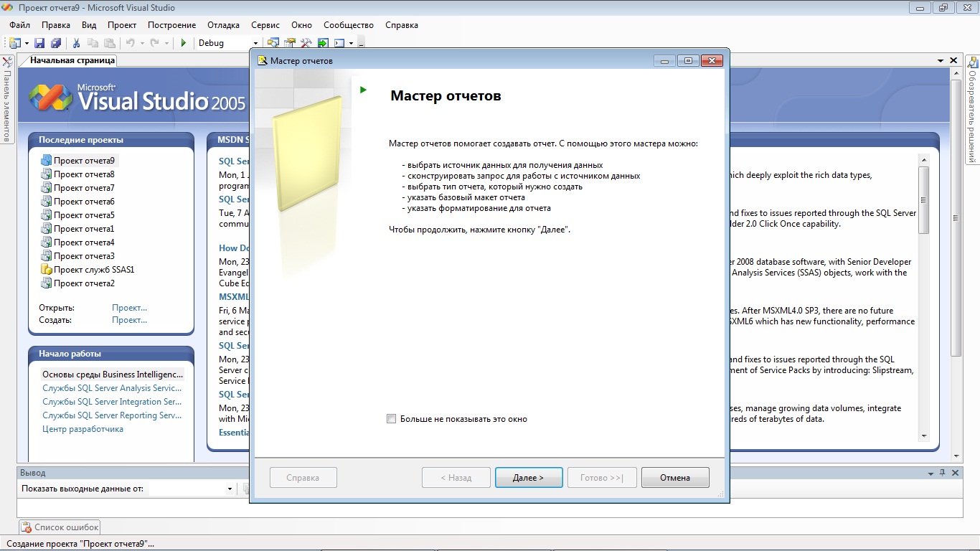Close the Начальная страница document tab
Screen dimensions: 980x551
pos(953,61)
